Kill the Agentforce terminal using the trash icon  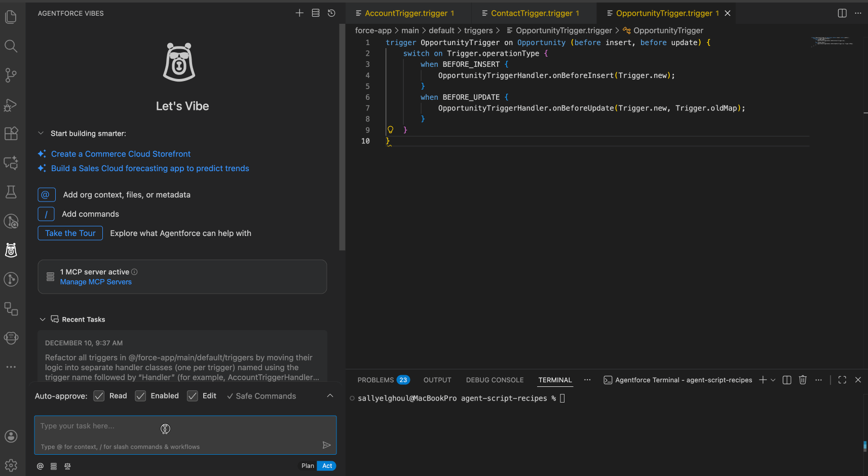[803, 379]
